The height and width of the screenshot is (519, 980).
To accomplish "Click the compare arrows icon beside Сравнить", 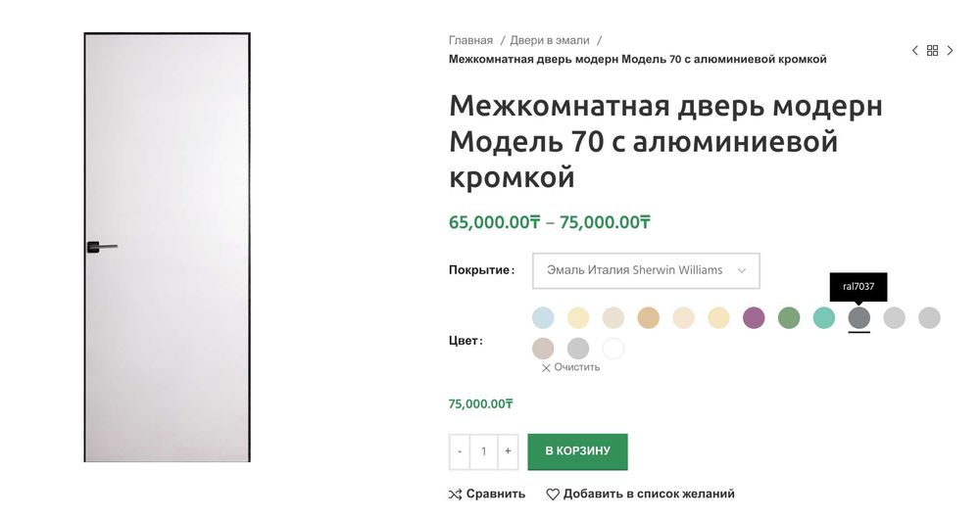I will coord(455,494).
